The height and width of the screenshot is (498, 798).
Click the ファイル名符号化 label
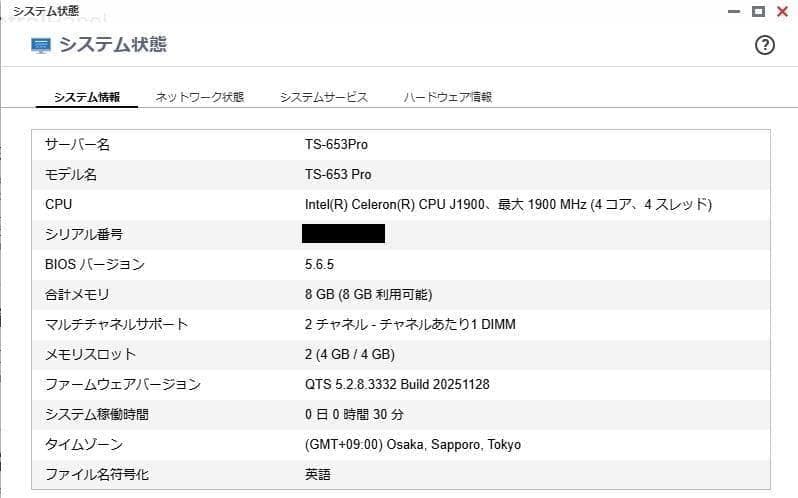point(97,475)
